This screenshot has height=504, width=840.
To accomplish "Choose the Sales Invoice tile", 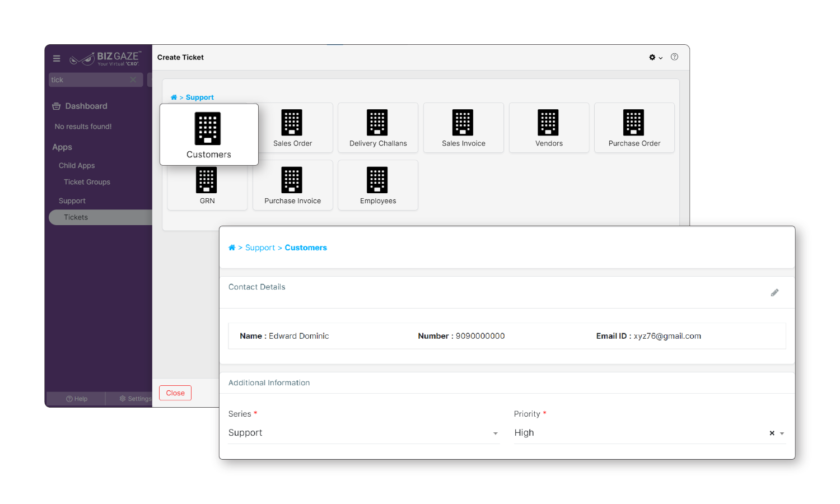I will click(x=463, y=128).
